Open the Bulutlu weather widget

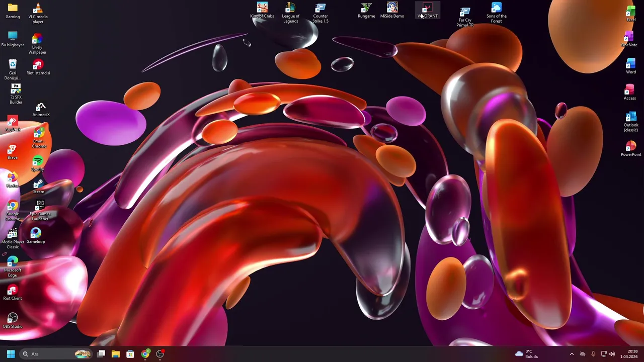pos(527,354)
